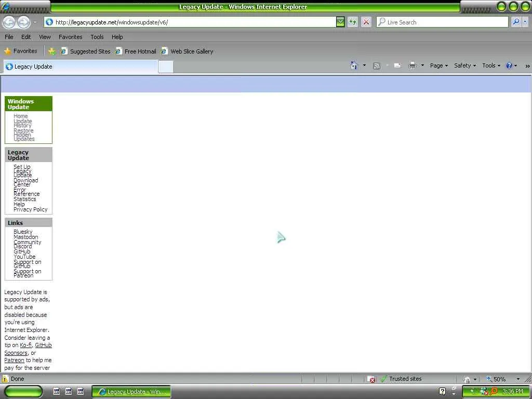Viewport: 532px width, 399px height.
Task: Open the Statistics link
Action: point(25,199)
